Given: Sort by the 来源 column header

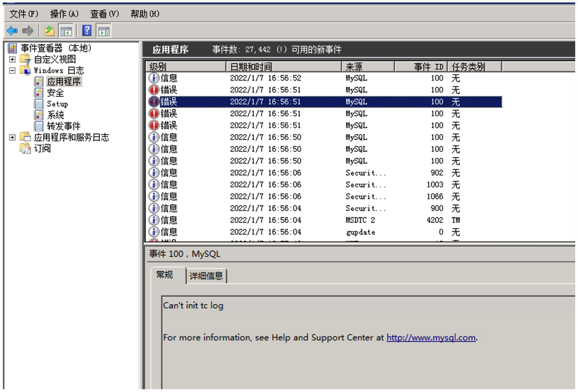Looking at the screenshot, I should click(368, 67).
